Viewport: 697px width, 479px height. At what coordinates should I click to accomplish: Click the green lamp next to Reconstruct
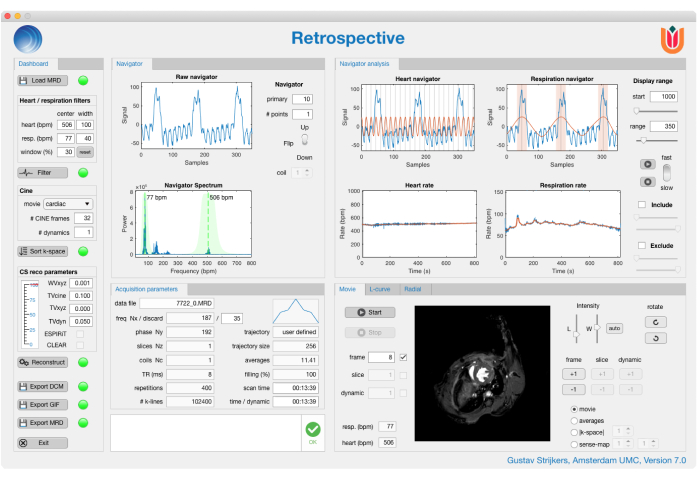(x=83, y=362)
